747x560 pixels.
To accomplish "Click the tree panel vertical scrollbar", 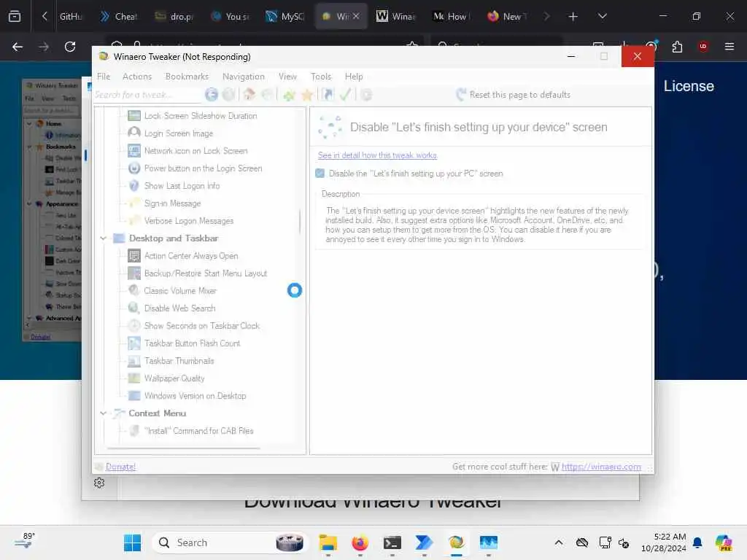I will coord(300,222).
